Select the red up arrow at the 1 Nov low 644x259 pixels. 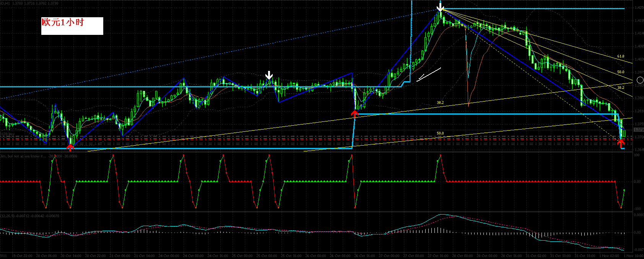tap(621, 143)
